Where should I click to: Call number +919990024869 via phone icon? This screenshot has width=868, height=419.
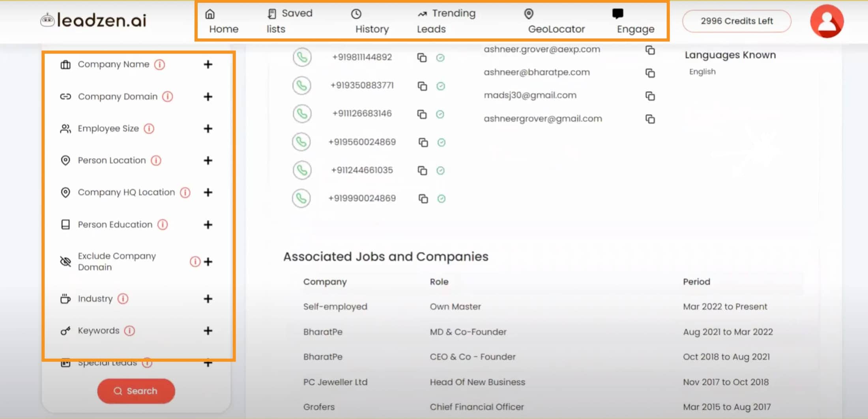pyautogui.click(x=301, y=198)
